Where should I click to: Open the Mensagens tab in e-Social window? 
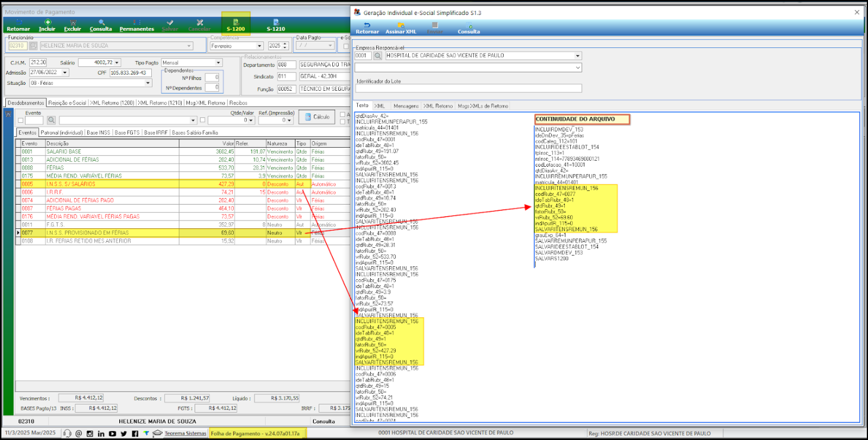click(x=405, y=106)
